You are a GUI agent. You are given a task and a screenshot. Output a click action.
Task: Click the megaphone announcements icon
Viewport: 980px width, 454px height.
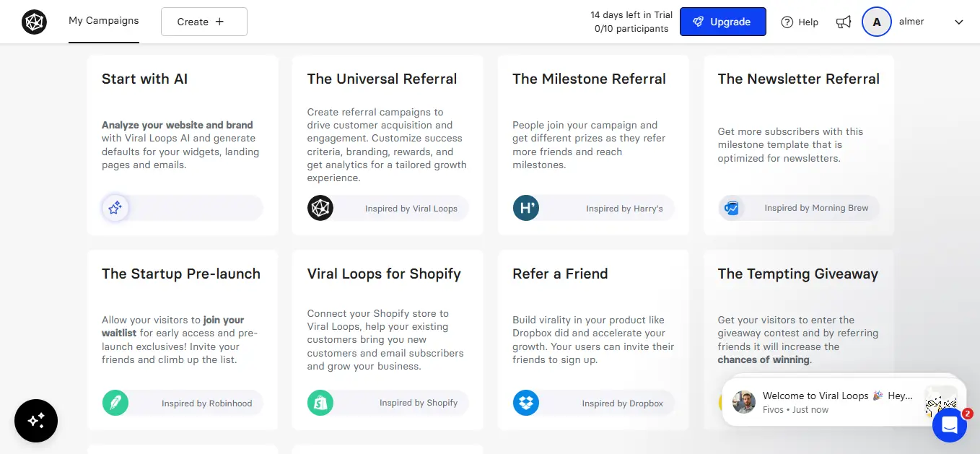843,22
